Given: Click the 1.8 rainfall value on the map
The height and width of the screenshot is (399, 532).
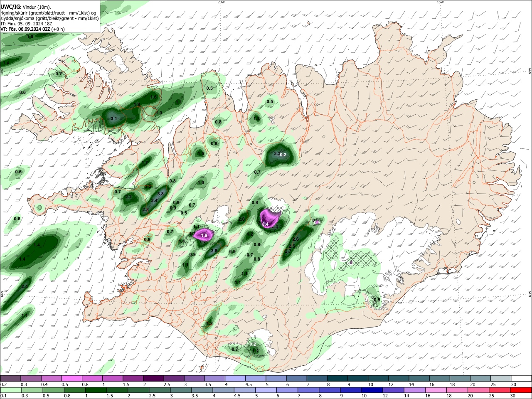Looking at the screenshot, I should click(137, 105).
